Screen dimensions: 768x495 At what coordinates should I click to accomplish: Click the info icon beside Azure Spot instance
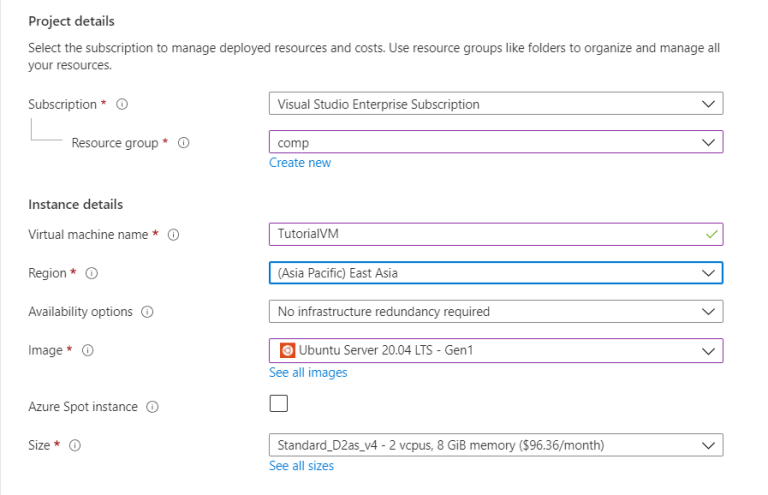coord(153,407)
